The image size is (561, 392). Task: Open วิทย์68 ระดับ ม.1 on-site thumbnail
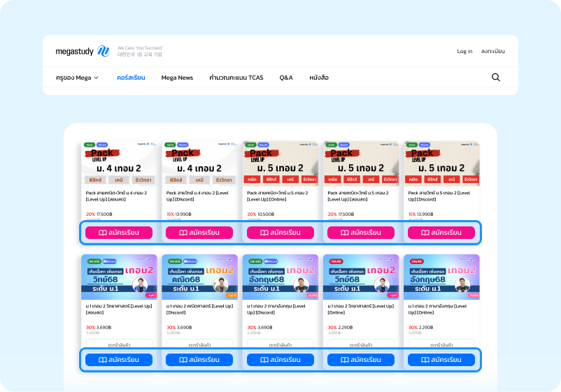pos(119,277)
